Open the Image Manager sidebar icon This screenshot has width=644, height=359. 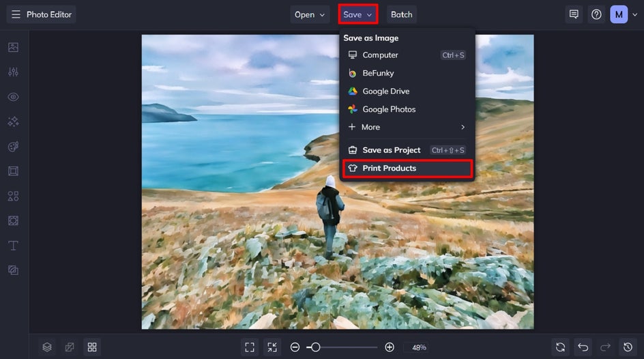coord(13,47)
